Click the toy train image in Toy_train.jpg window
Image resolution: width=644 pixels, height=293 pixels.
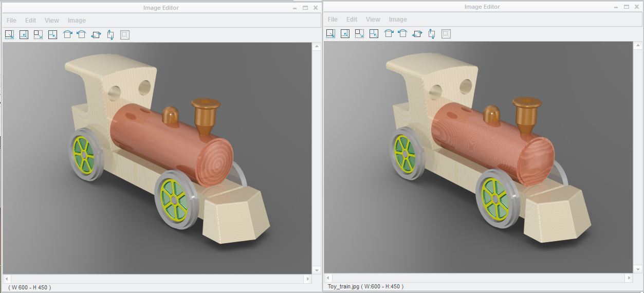(x=479, y=157)
